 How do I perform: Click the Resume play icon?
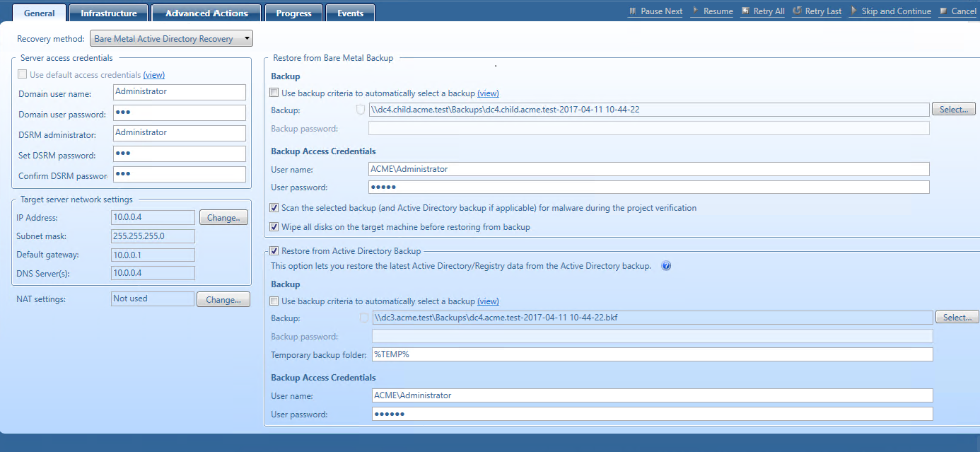point(696,11)
